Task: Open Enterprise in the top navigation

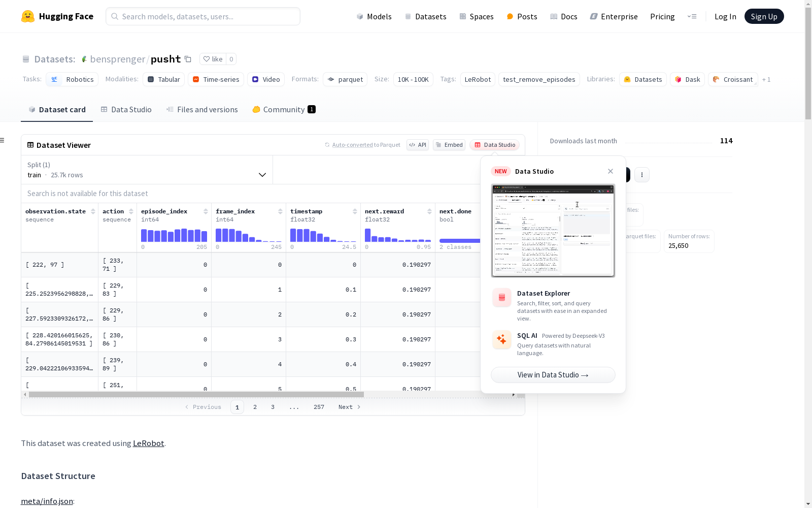Action: click(614, 17)
